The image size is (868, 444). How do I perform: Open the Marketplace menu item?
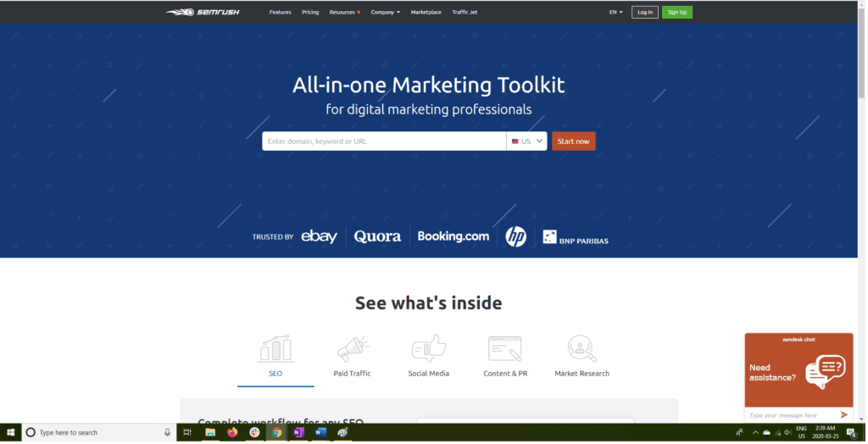[x=427, y=12]
